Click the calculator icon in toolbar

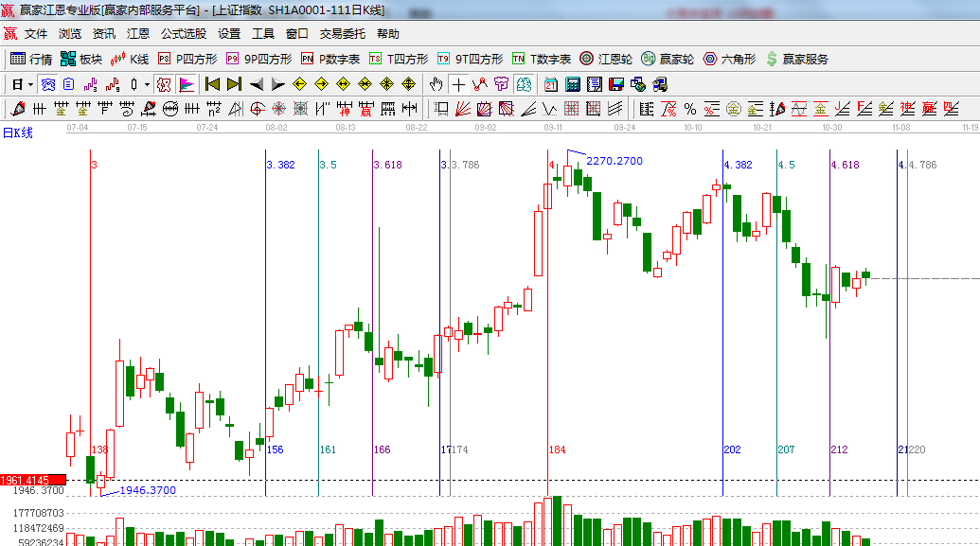[x=572, y=84]
